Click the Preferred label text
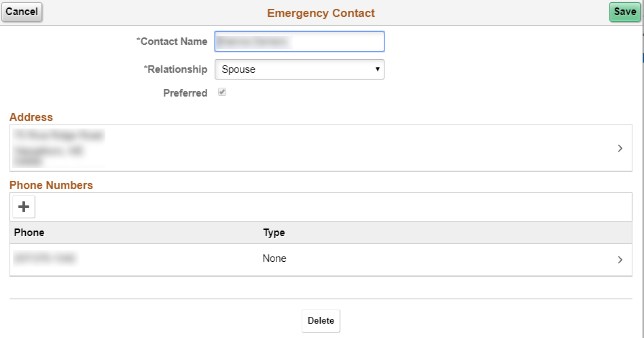Viewport: 644px width, 338px height. point(185,93)
